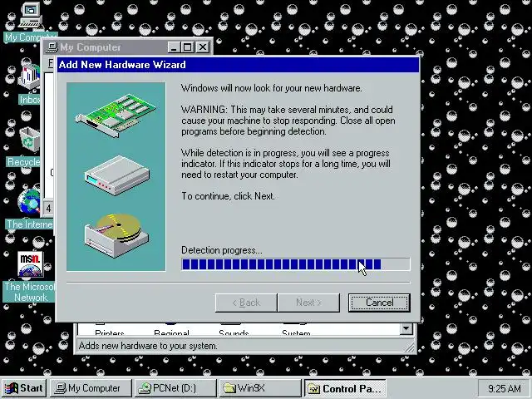Image resolution: width=532 pixels, height=399 pixels.
Task: Click the 'Detection progress...' label
Action: pos(222,250)
